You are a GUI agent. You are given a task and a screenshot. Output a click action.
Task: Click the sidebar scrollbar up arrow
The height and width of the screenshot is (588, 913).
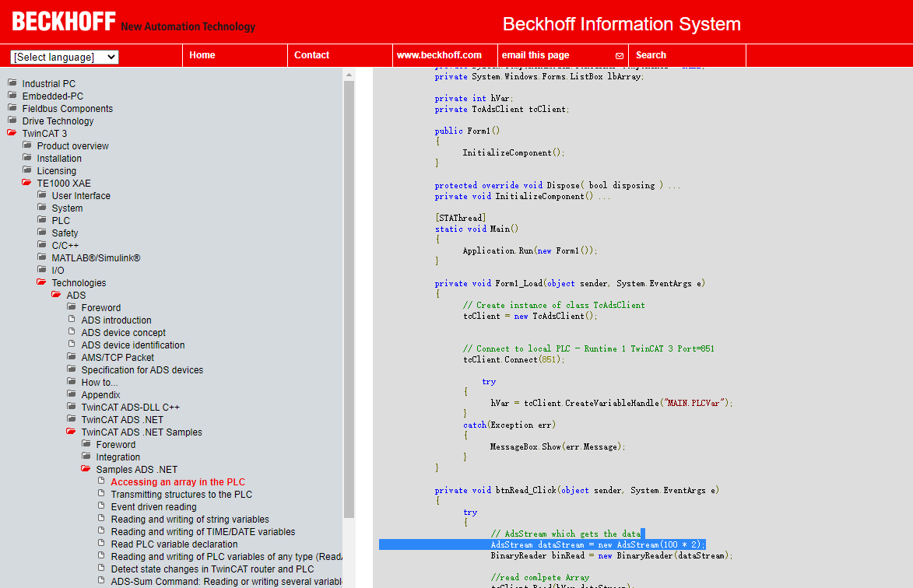(x=349, y=75)
